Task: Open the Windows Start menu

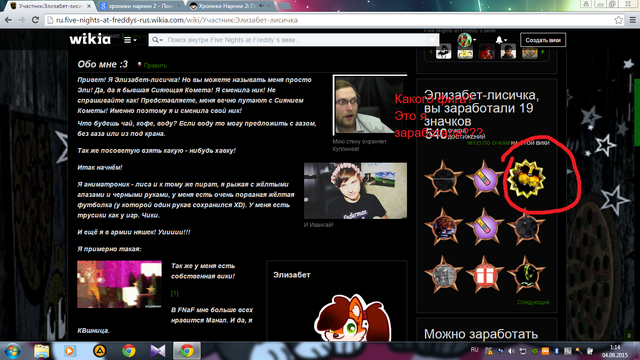Action: coord(12,351)
